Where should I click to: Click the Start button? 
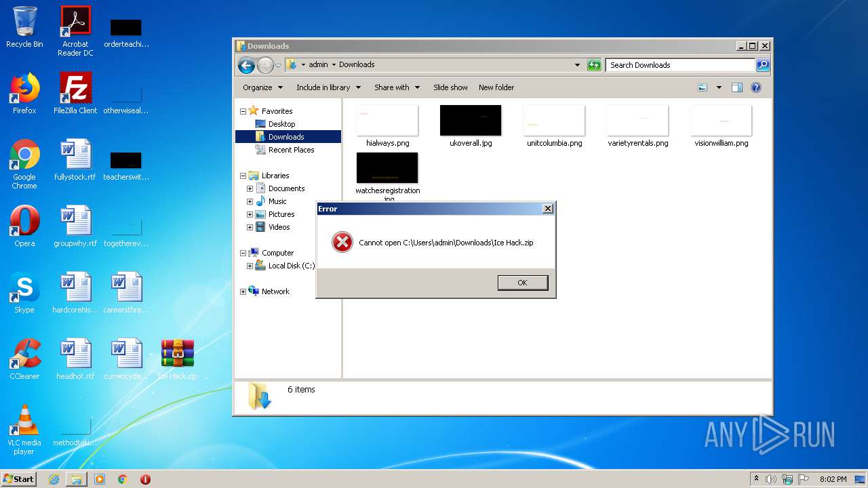18,479
